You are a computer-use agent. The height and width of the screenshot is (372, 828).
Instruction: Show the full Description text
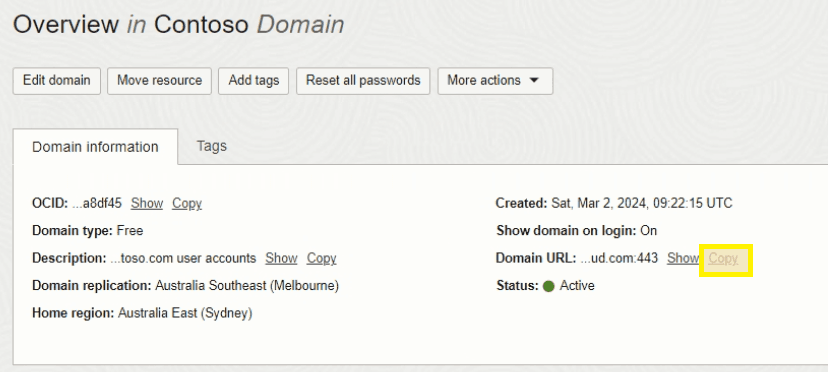[x=281, y=258]
